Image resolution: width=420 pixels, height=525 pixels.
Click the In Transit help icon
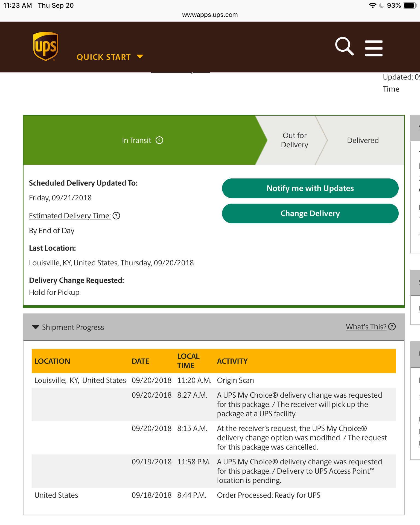pyautogui.click(x=159, y=140)
